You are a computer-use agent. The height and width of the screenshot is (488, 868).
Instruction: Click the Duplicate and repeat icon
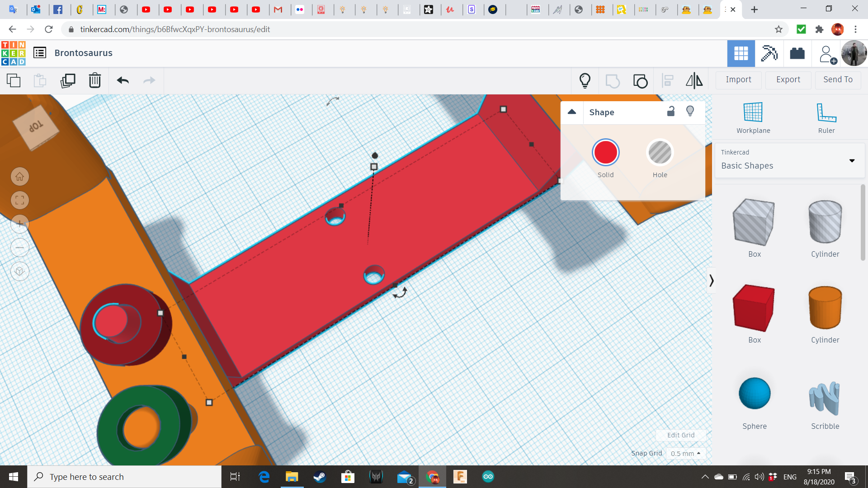(68, 81)
